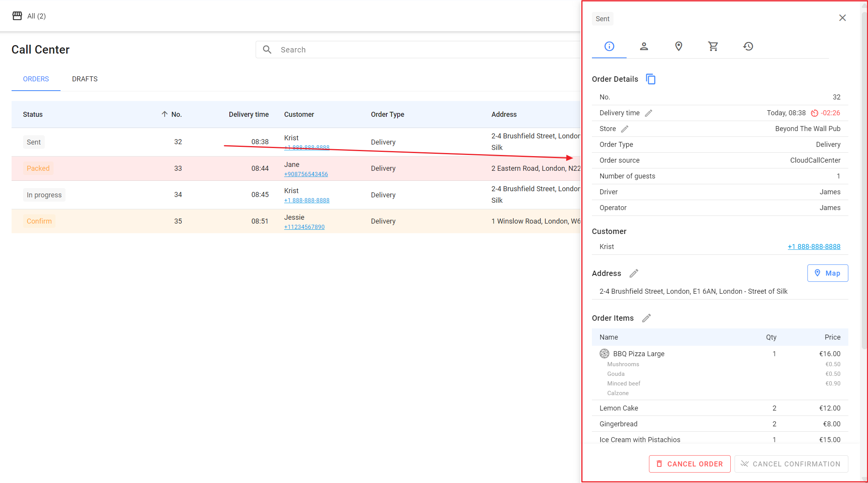Click the panel address 2-4 Brushfield Street text
This screenshot has width=868, height=483.
pyautogui.click(x=693, y=291)
